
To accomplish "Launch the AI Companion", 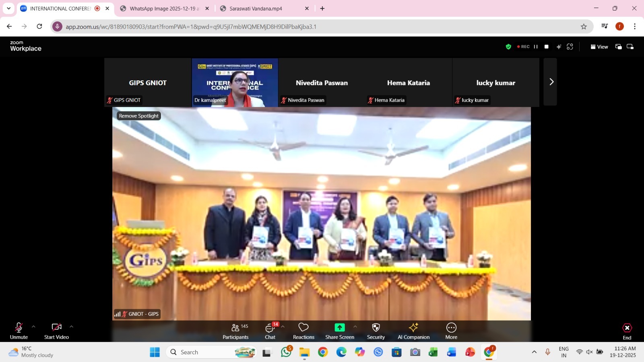I will pos(413,331).
